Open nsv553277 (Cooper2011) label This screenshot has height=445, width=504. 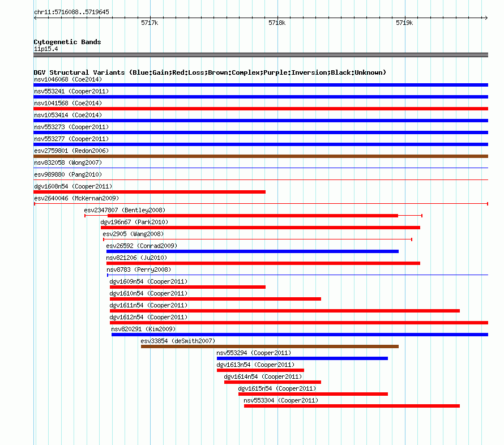point(71,139)
